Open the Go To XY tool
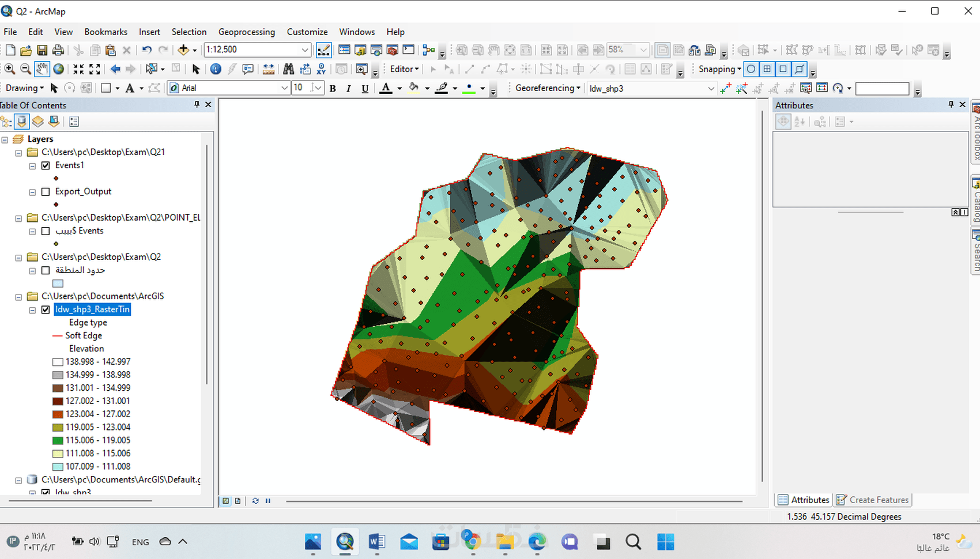This screenshot has width=980, height=559. [321, 69]
